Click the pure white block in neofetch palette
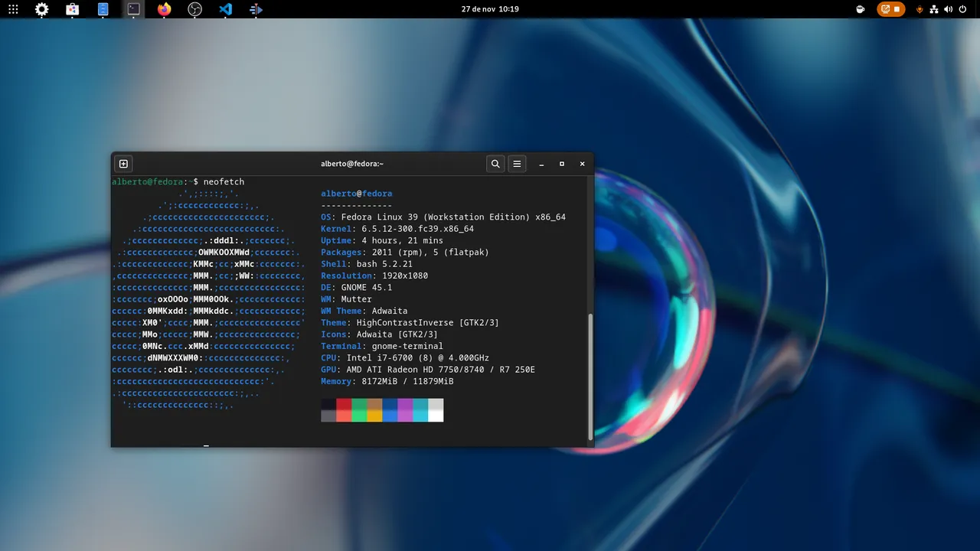The height and width of the screenshot is (551, 980). [436, 416]
